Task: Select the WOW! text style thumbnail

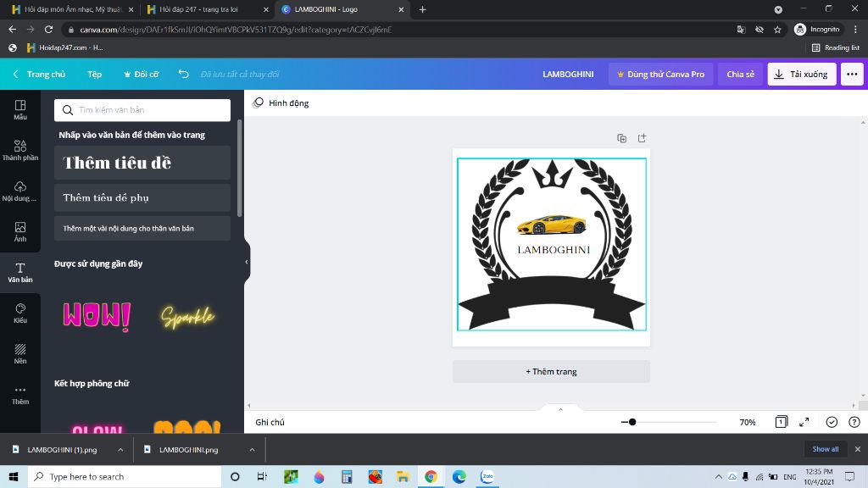Action: coord(97,317)
